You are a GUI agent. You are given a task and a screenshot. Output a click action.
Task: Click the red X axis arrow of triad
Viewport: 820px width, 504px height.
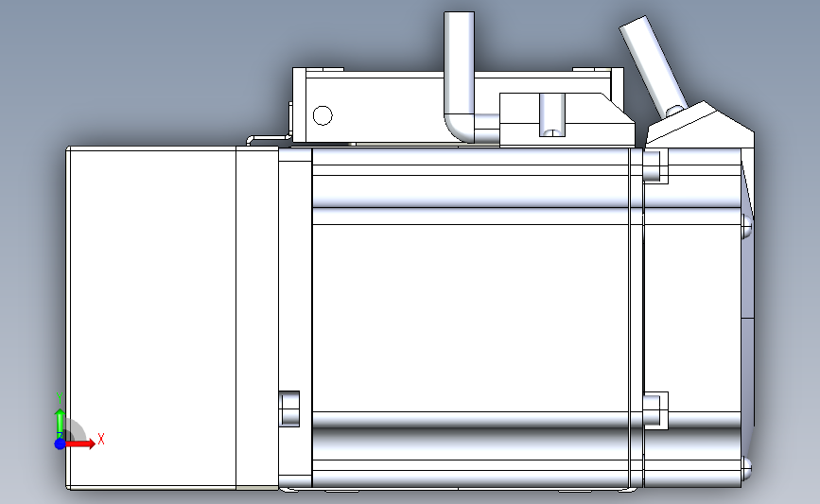click(x=79, y=443)
